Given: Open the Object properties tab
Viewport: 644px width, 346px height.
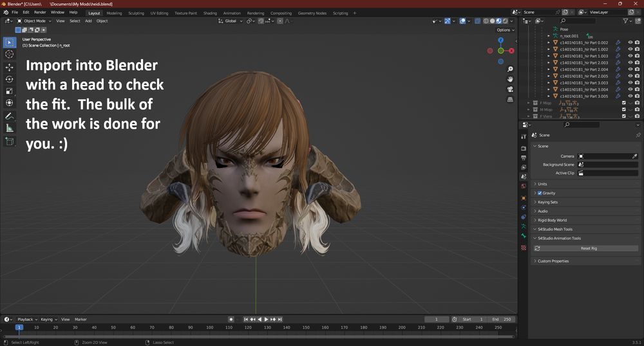Looking at the screenshot, I should 523,198.
